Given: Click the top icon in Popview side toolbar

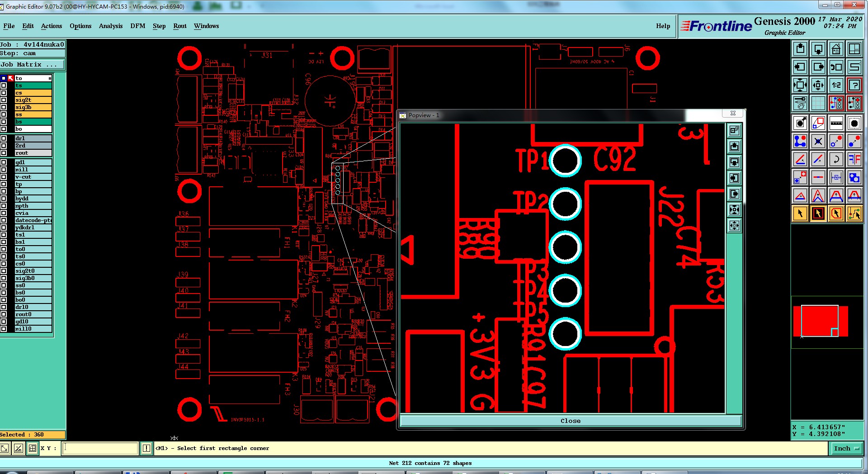Looking at the screenshot, I should (734, 131).
